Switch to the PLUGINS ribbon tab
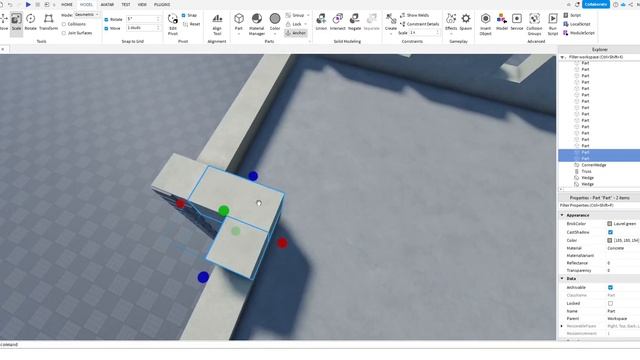 (162, 4)
